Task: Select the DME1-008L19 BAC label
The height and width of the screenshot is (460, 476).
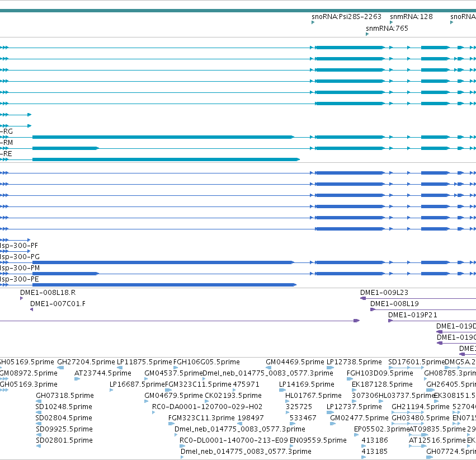Action: pyautogui.click(x=394, y=304)
